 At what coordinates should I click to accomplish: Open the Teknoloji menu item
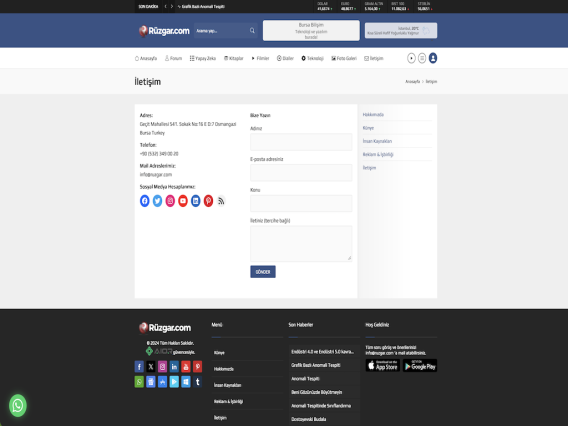click(x=312, y=58)
